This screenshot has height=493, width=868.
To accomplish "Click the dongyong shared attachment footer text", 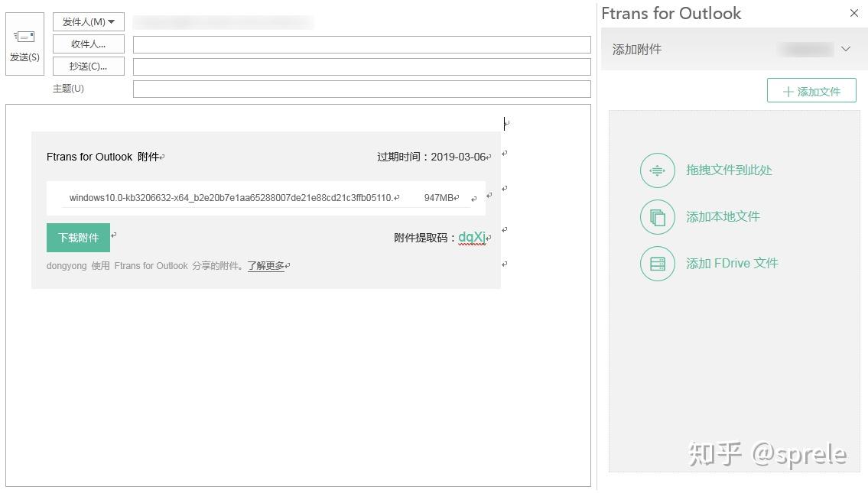I will [145, 265].
